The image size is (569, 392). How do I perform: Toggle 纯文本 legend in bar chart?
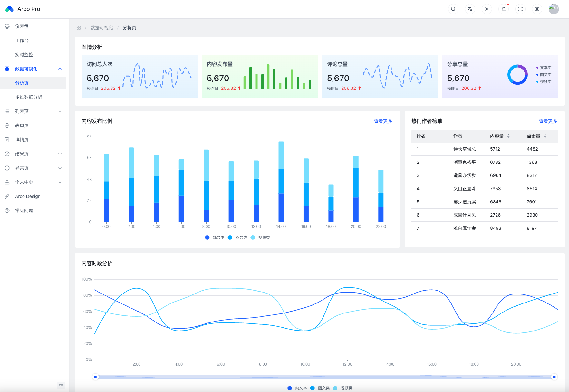pyautogui.click(x=215, y=238)
